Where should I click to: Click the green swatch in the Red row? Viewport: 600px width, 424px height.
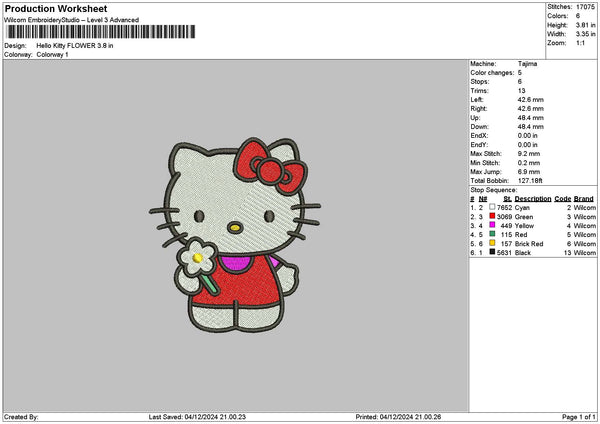(492, 234)
